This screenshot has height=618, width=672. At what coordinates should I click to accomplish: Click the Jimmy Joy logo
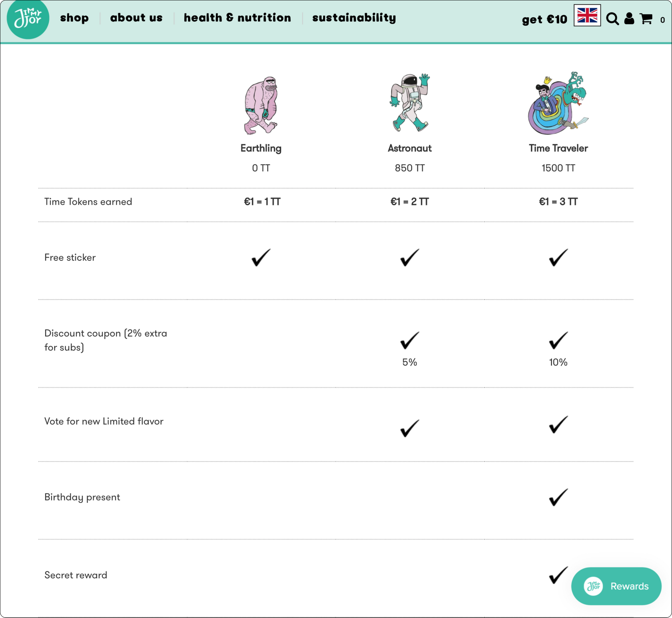point(28,18)
